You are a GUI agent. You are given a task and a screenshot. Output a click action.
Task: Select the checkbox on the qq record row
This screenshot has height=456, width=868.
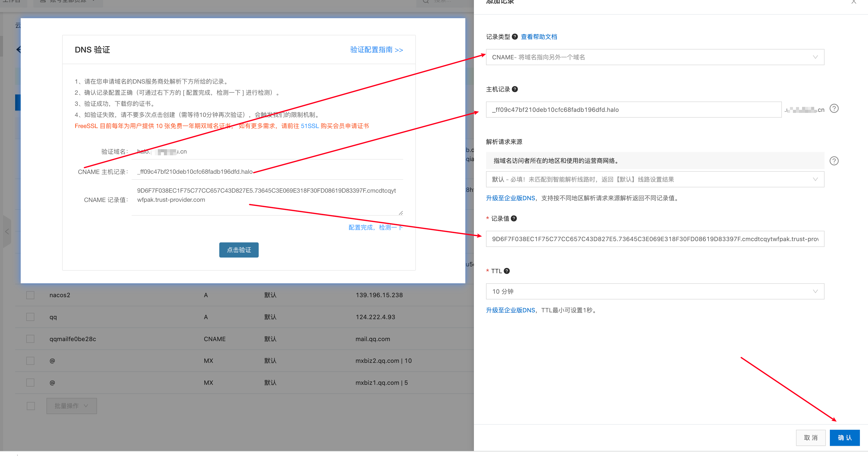coord(30,317)
